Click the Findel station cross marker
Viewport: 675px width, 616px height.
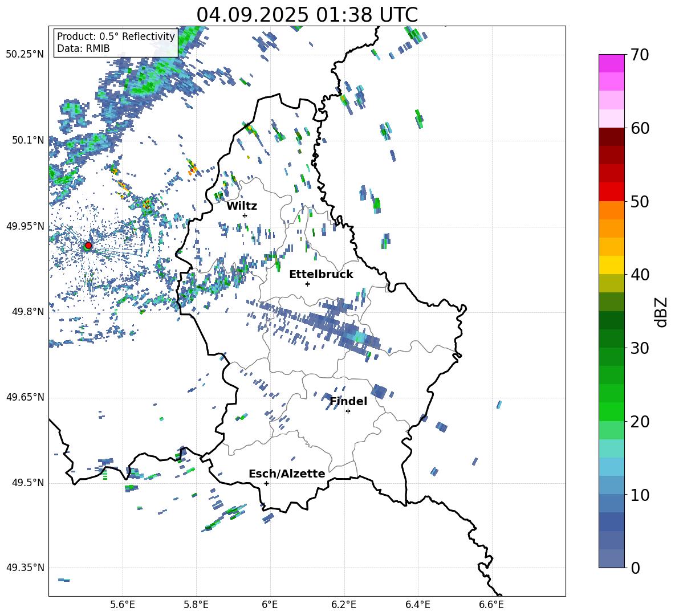coord(348,411)
